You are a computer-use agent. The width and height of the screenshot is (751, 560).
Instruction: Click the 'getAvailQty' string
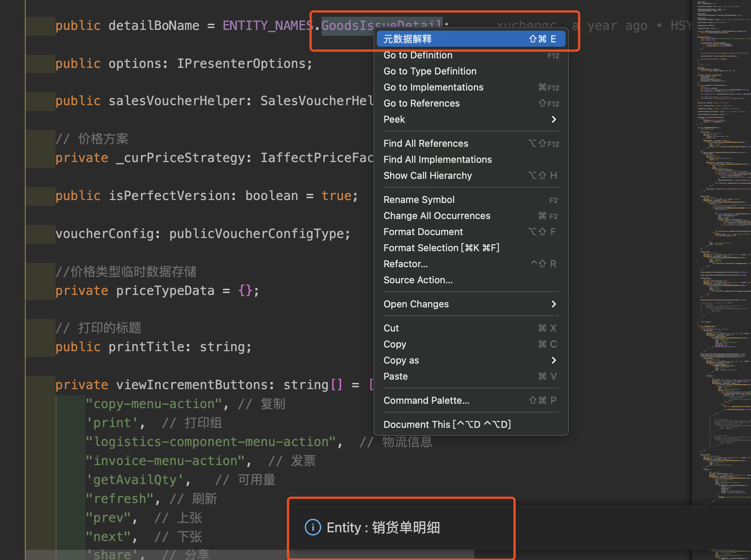tap(135, 480)
